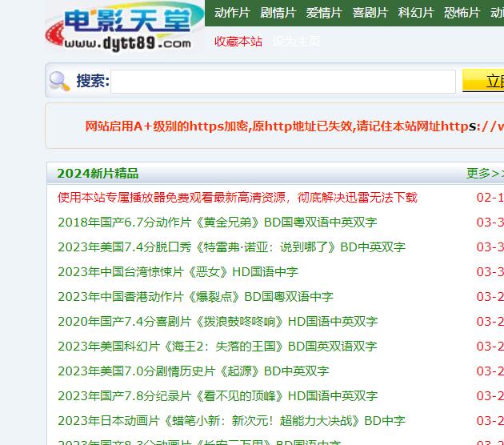Screen dimensions: 504x445
Task: Click the red https notice text
Action: [x=294, y=126]
